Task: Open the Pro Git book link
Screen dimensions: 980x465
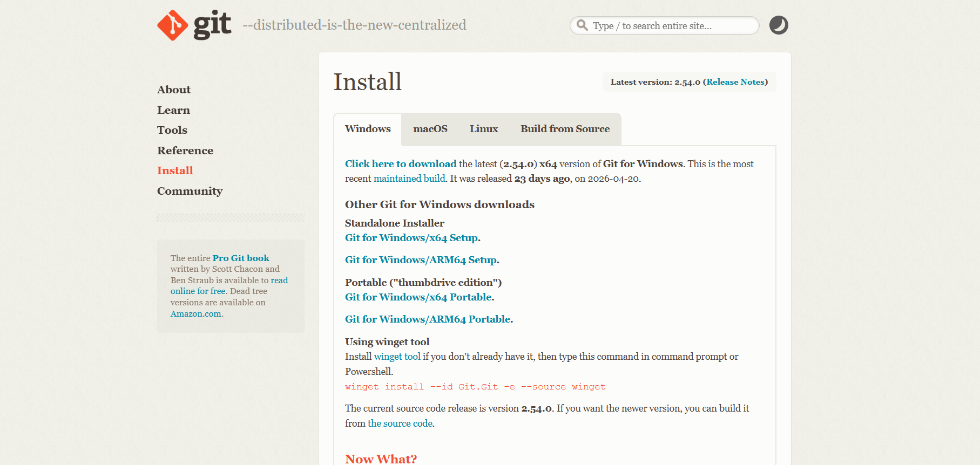Action: pos(241,258)
